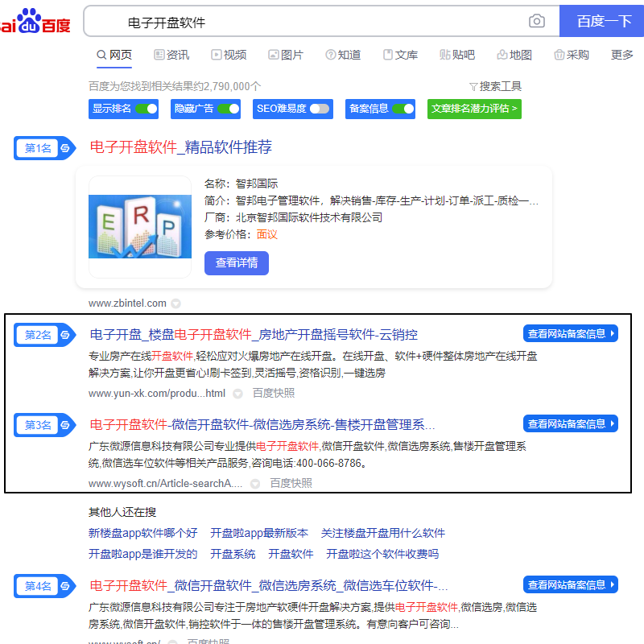Screen dimensions: 644x644
Task: Expand dropdown next to www.zbintel.com
Action: [x=175, y=303]
